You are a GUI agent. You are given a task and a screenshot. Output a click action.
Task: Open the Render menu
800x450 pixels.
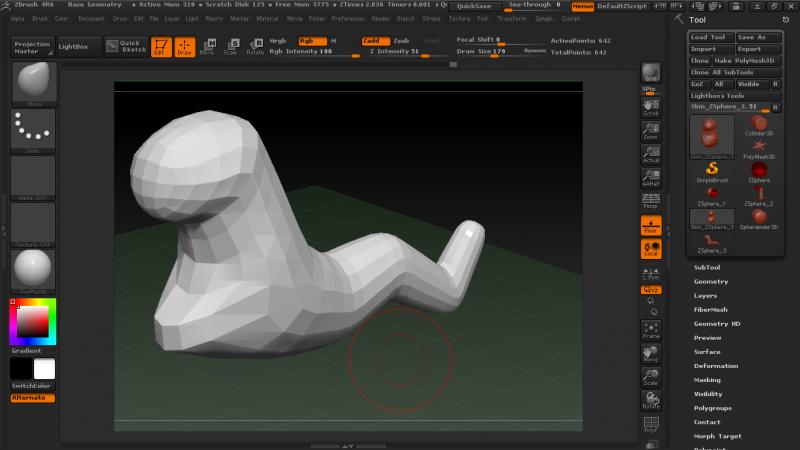pyautogui.click(x=381, y=18)
